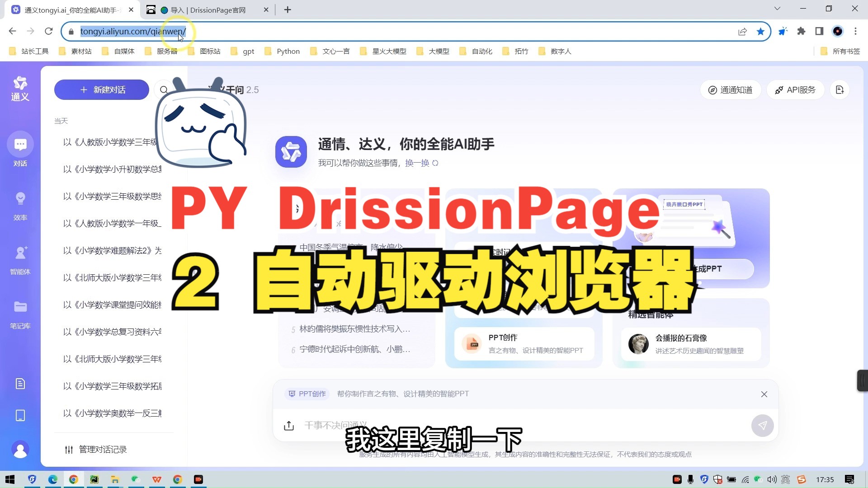
Task: Click the 换一换 refresh link
Action: coord(417,163)
